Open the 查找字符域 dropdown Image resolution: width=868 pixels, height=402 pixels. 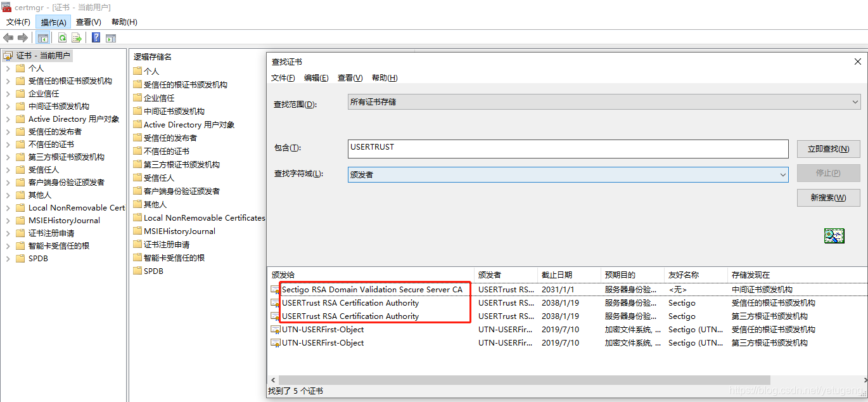coord(568,174)
